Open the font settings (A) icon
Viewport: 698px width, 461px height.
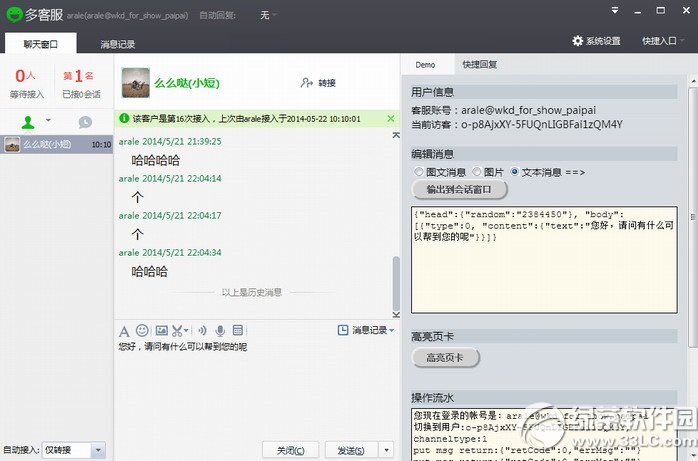click(124, 330)
